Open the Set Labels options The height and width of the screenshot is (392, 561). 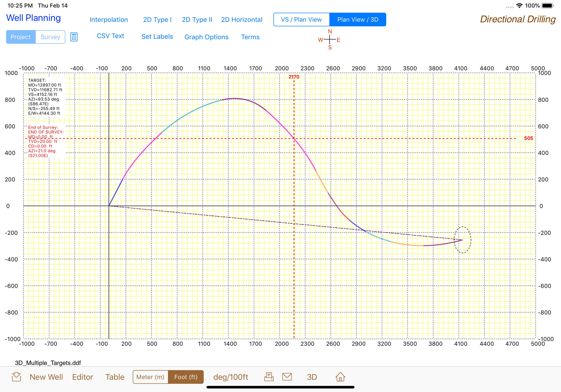point(157,37)
